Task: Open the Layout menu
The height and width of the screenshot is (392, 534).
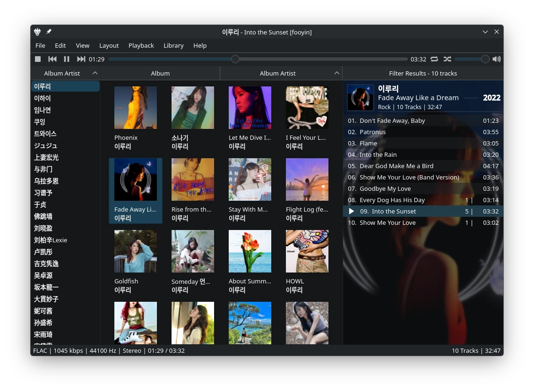Action: pyautogui.click(x=109, y=46)
